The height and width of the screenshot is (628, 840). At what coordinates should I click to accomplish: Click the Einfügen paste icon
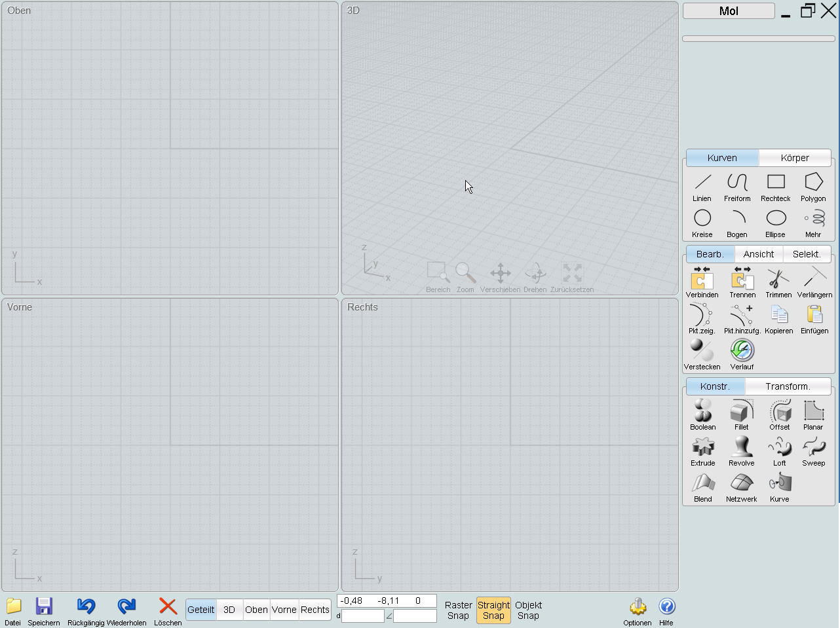point(814,319)
